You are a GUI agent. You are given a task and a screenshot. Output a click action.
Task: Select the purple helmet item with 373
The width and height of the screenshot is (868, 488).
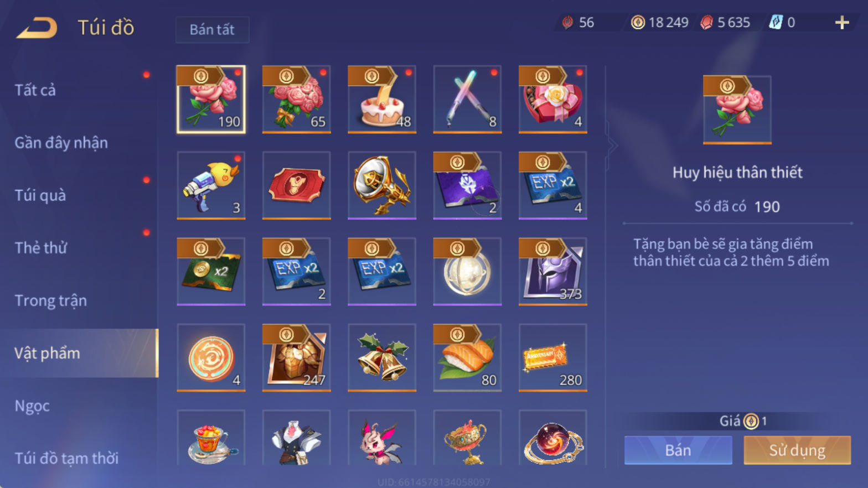point(552,272)
